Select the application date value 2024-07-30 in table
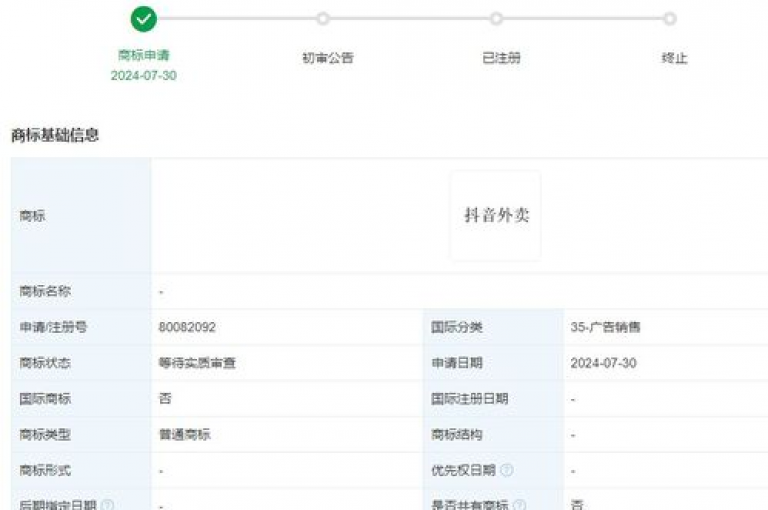 (603, 363)
